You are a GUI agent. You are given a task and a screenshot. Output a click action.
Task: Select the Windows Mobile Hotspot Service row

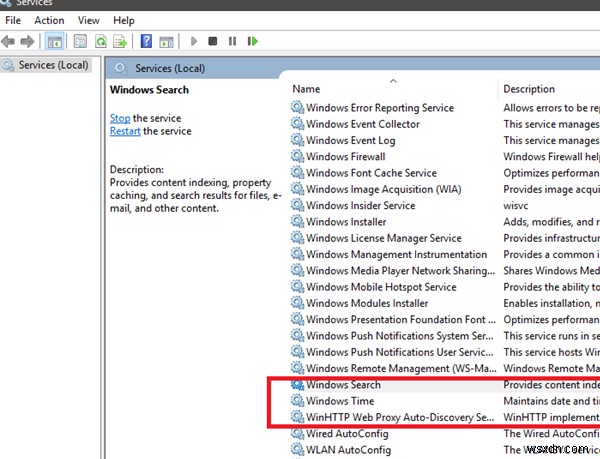pyautogui.click(x=445, y=287)
